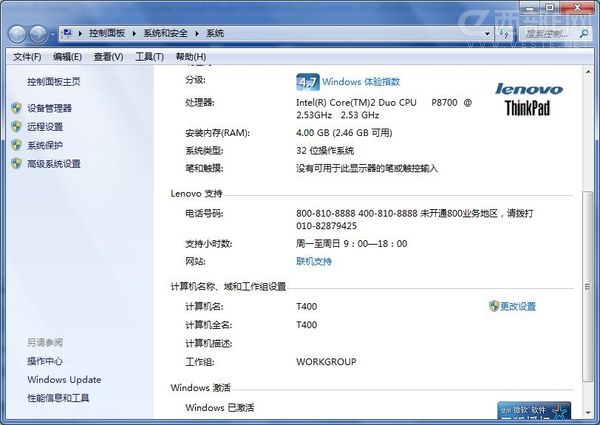600x425 pixels.
Task: Go to 控制面板主页 in the sidebar
Action: point(54,82)
